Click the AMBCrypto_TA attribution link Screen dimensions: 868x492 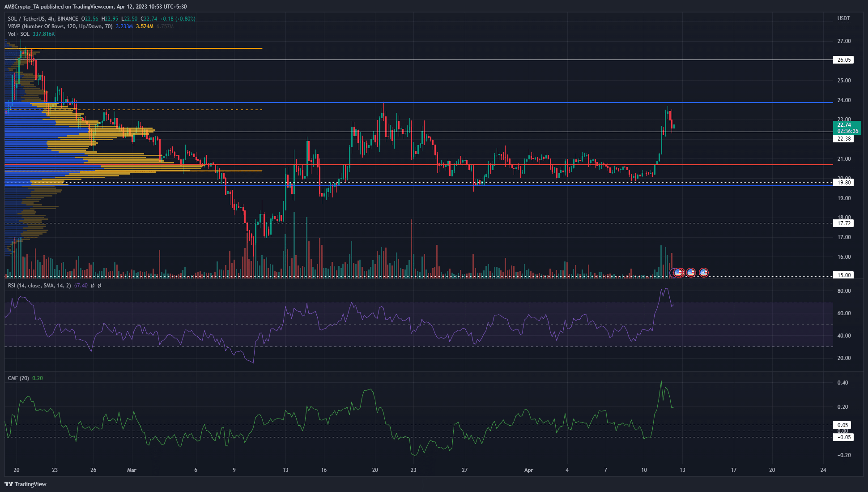tap(21, 6)
